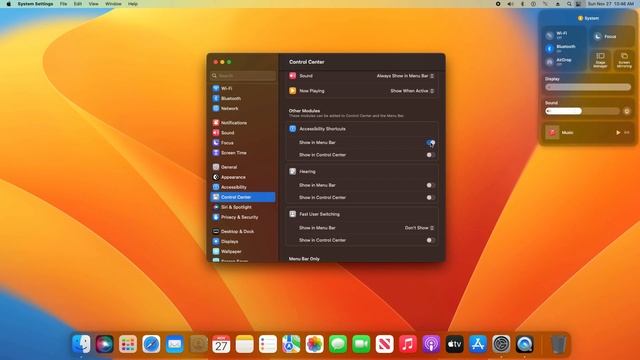Open the Apple menu
Screen dimensions: 640x360
9,4
